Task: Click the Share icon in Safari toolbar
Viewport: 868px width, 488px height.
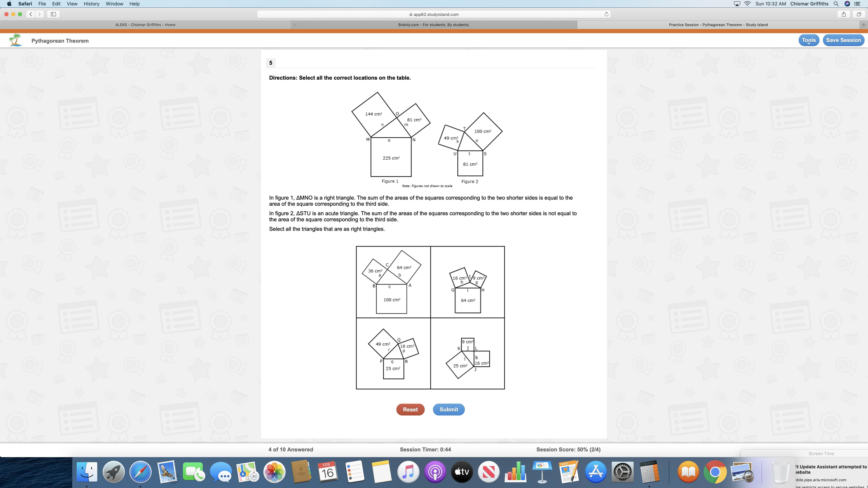Action: pyautogui.click(x=844, y=14)
